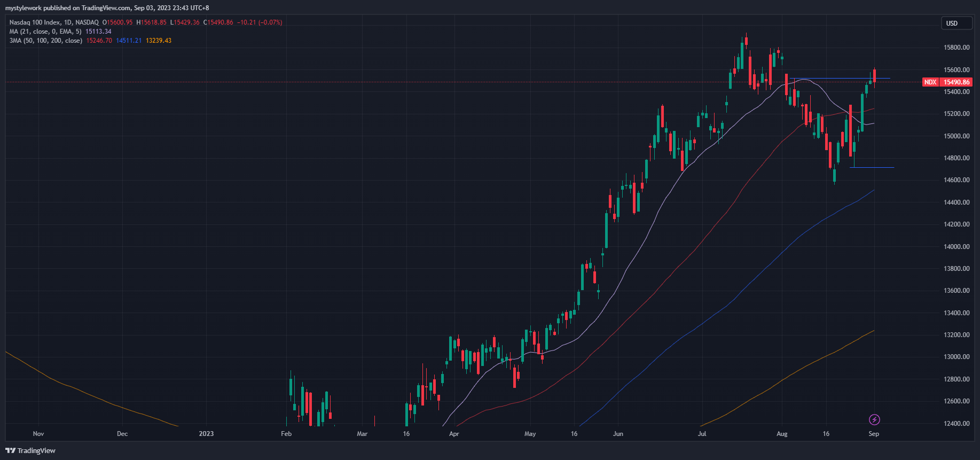
Task: Click the Sep label on time axis
Action: (874, 434)
